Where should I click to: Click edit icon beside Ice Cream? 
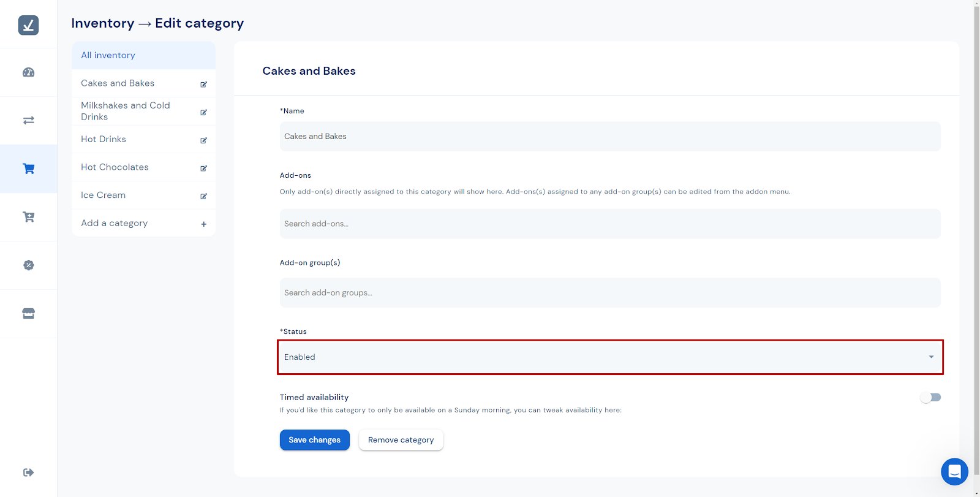pyautogui.click(x=204, y=196)
